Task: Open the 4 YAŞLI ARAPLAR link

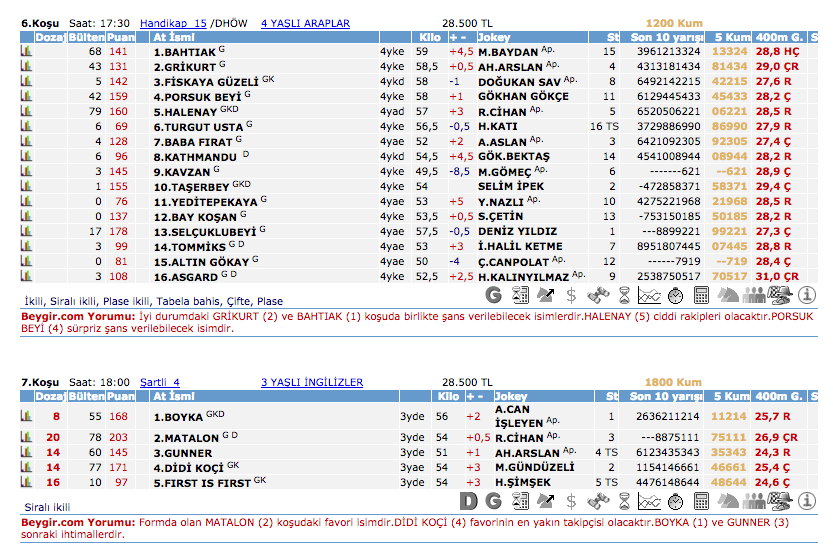Action: pyautogui.click(x=305, y=22)
